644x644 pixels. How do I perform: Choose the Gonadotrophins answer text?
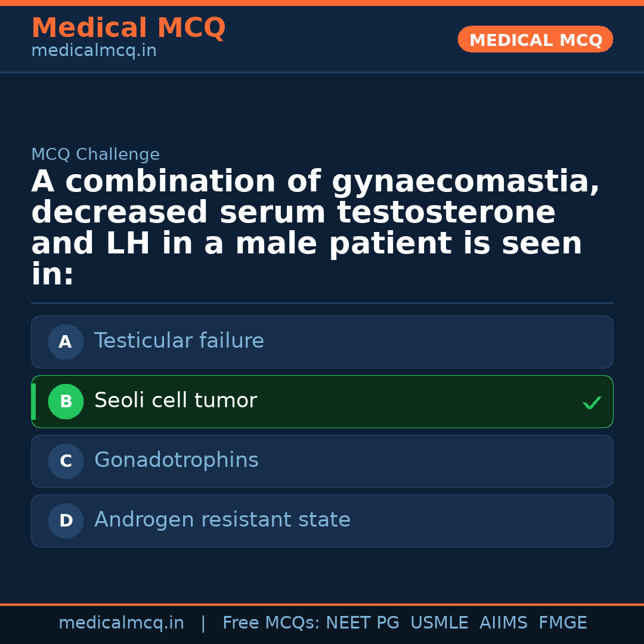(x=176, y=460)
